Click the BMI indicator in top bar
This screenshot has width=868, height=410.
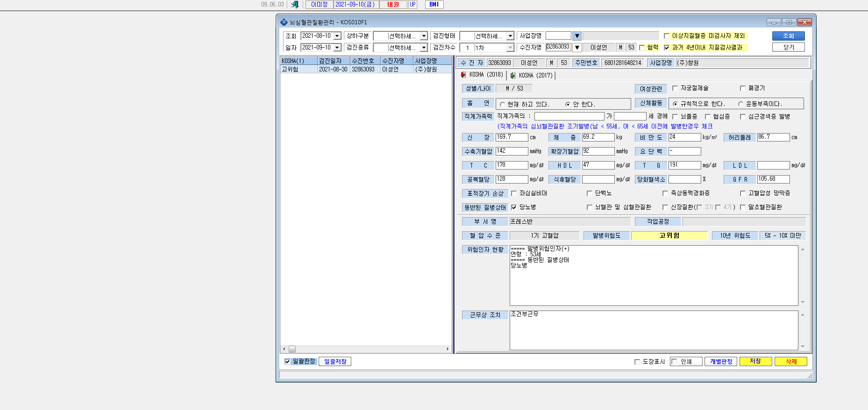click(x=434, y=4)
